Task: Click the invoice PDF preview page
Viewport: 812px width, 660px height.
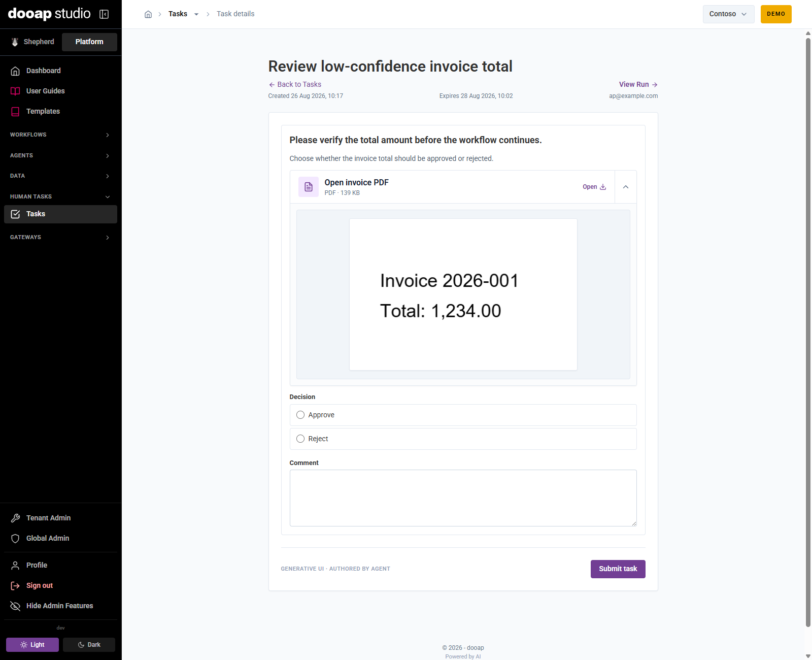Action: coord(463,294)
